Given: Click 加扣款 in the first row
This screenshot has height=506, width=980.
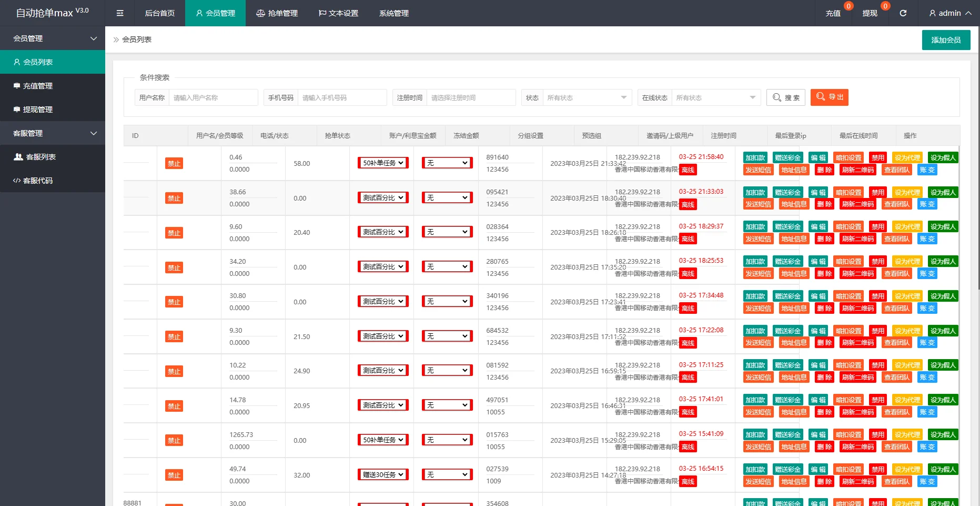Looking at the screenshot, I should [x=755, y=157].
